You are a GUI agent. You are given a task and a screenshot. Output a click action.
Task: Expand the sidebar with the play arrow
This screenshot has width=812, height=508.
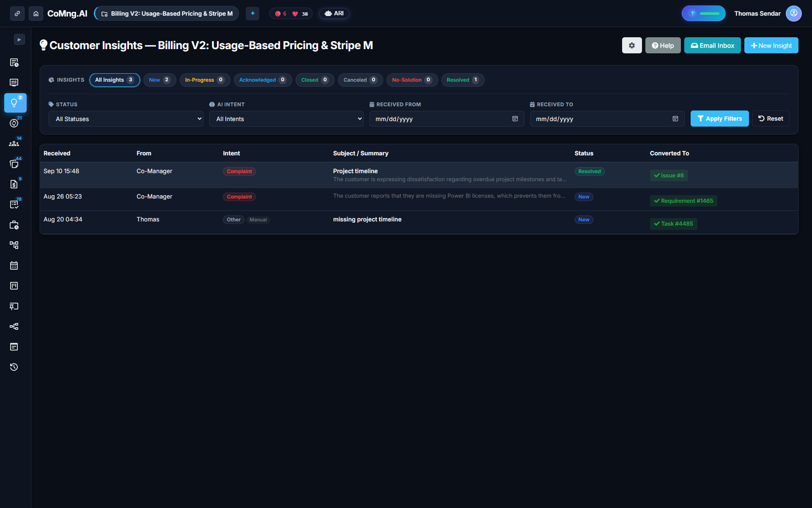point(19,39)
